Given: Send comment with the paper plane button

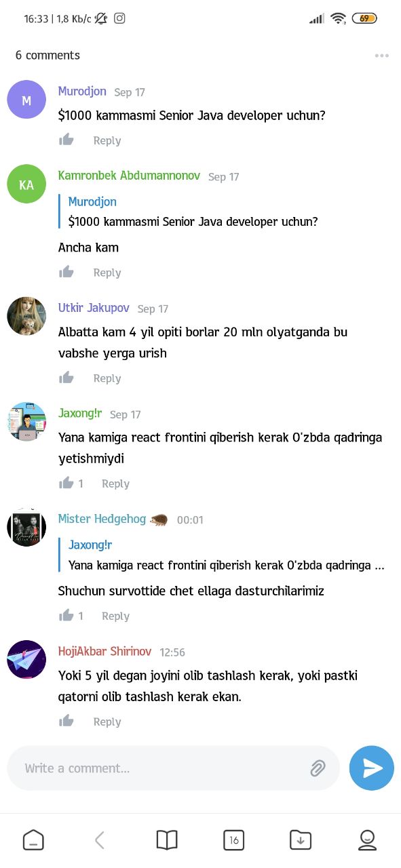Looking at the screenshot, I should pos(372,768).
